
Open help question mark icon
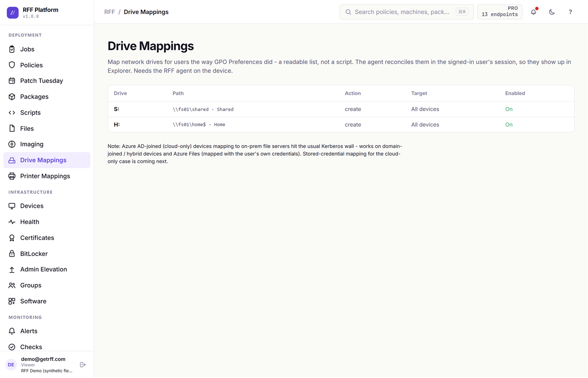click(x=570, y=12)
